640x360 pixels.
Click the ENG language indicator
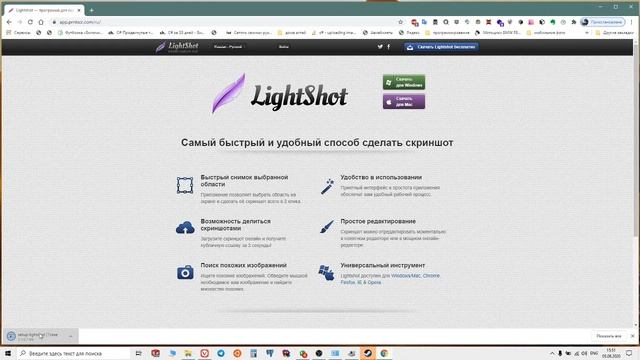tap(594, 353)
